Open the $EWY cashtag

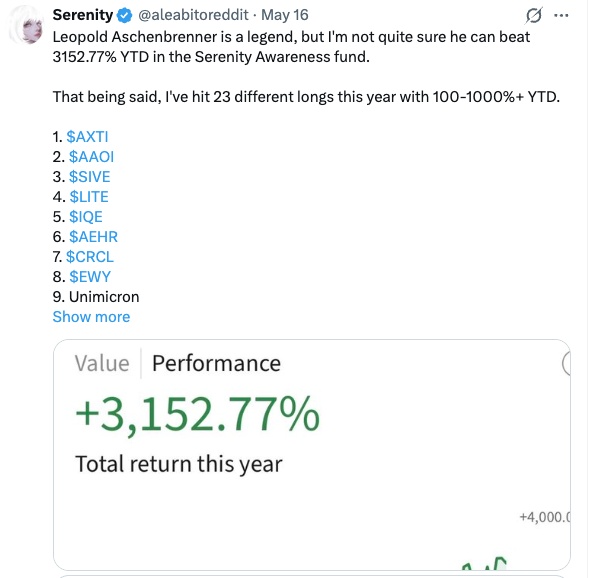click(90, 277)
